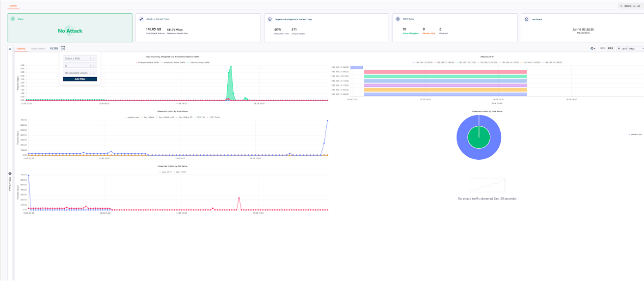Click the blue outer ring of the donut chart
This screenshot has height=281, width=644.
pos(462,137)
